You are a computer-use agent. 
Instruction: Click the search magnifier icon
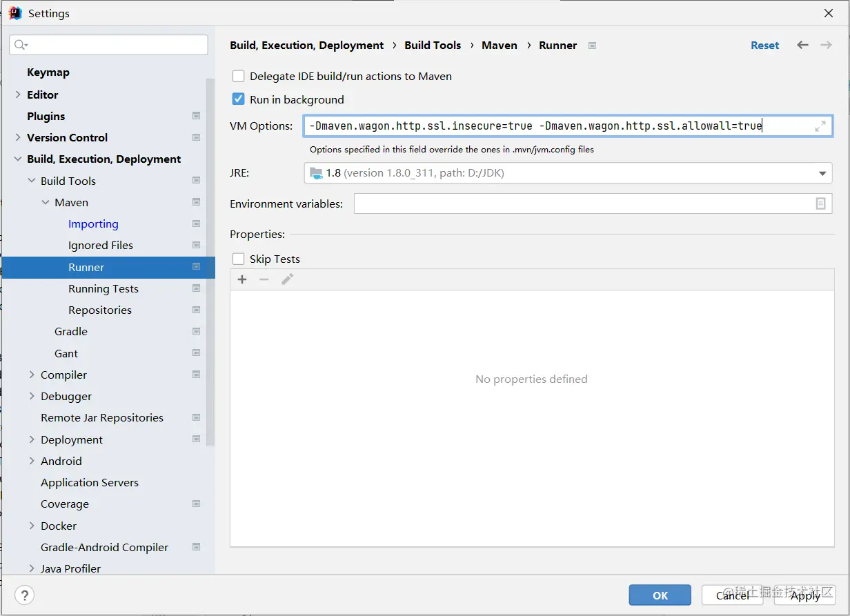20,45
